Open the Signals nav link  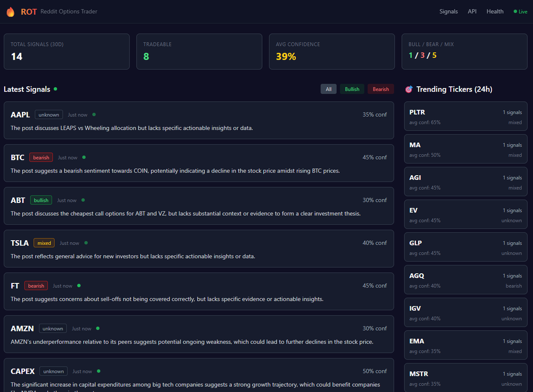(x=448, y=12)
